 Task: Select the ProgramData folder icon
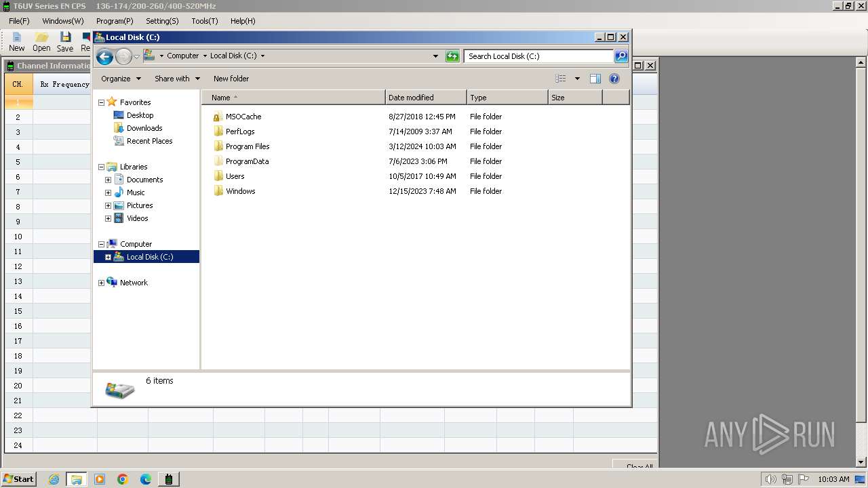click(x=218, y=161)
